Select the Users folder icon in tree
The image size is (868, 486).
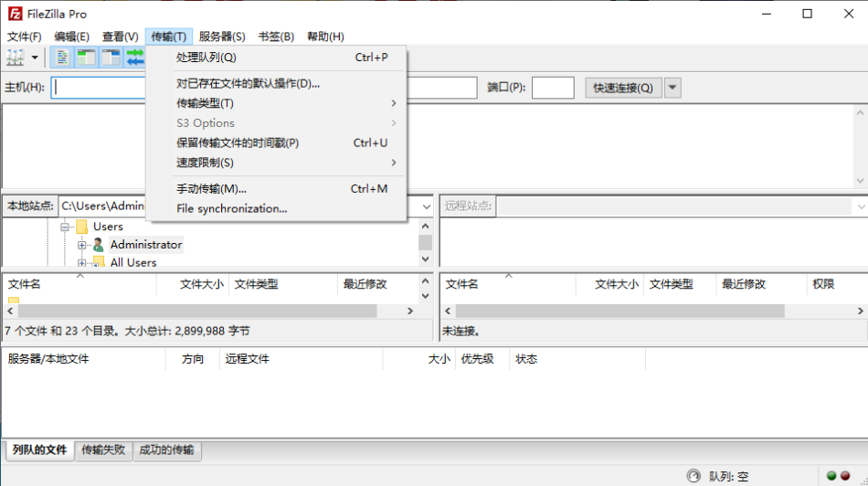(82, 227)
